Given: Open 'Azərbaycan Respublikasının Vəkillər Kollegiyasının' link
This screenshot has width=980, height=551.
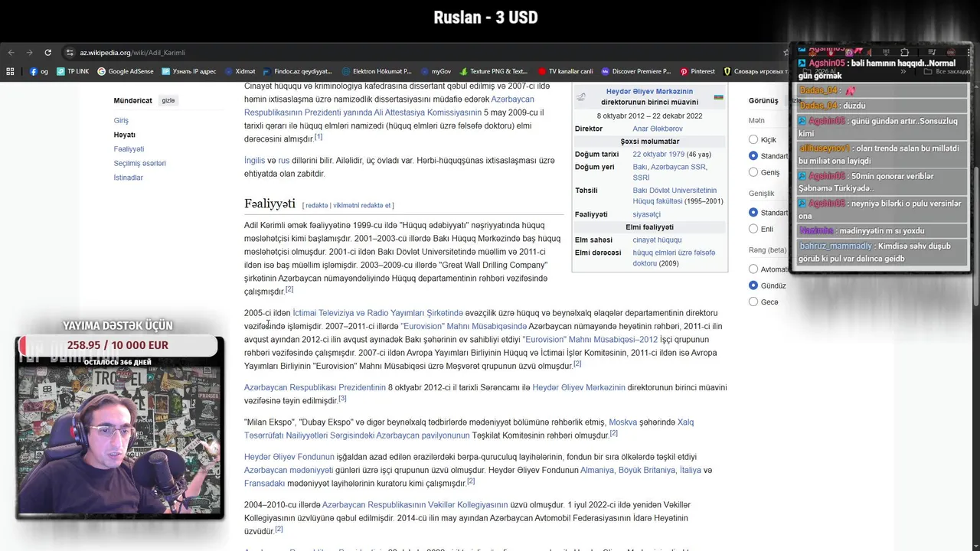Looking at the screenshot, I should pos(415,505).
